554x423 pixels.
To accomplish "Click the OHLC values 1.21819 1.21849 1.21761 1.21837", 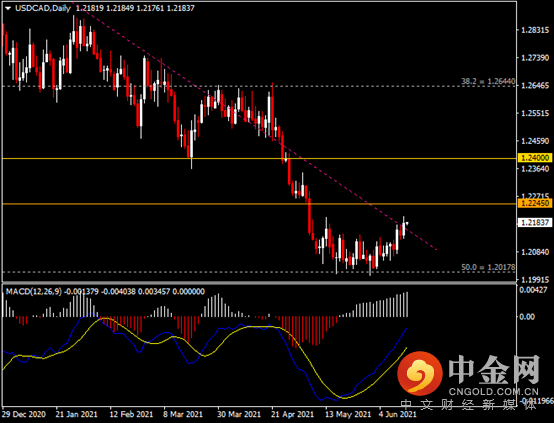I will click(x=135, y=8).
